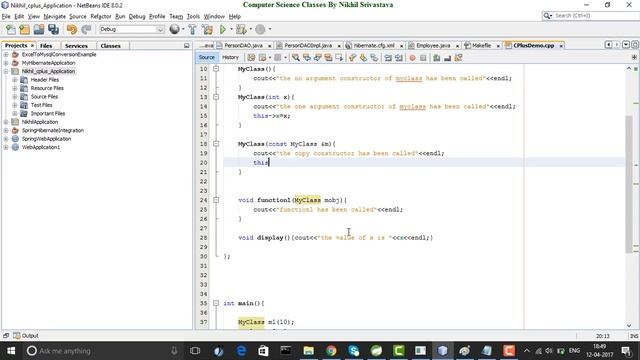Open the Run Project dropdown arrow
The width and height of the screenshot is (640, 360).
tap(231, 29)
